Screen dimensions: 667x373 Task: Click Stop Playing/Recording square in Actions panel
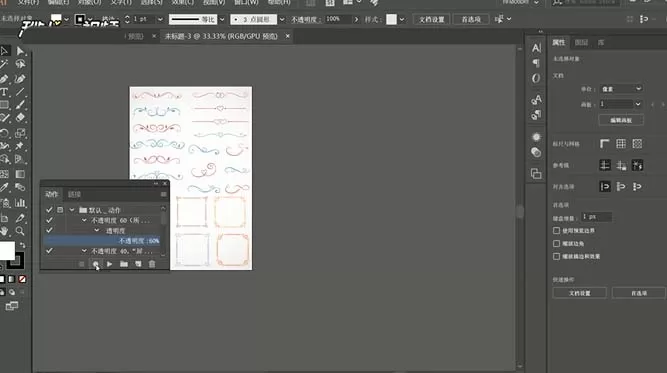pos(82,264)
